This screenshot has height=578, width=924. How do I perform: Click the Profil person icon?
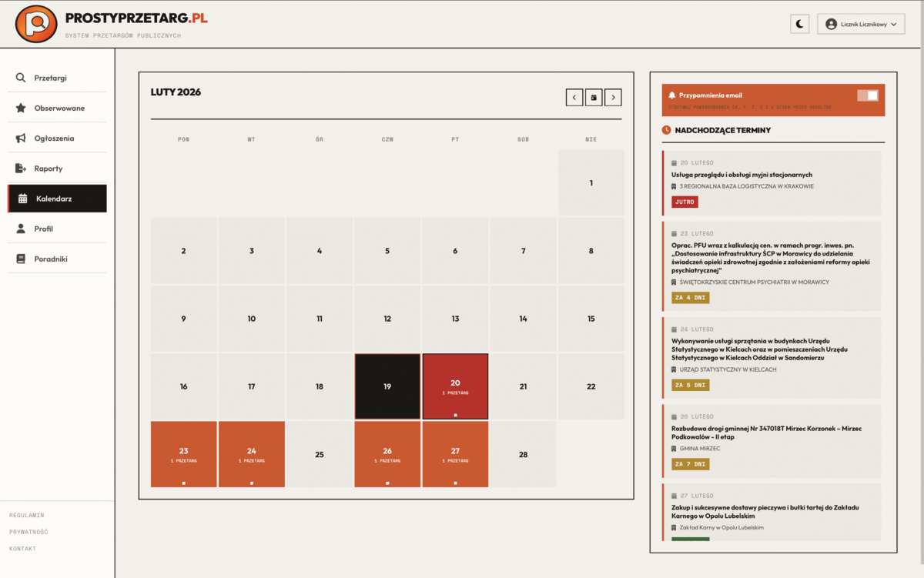pos(21,229)
